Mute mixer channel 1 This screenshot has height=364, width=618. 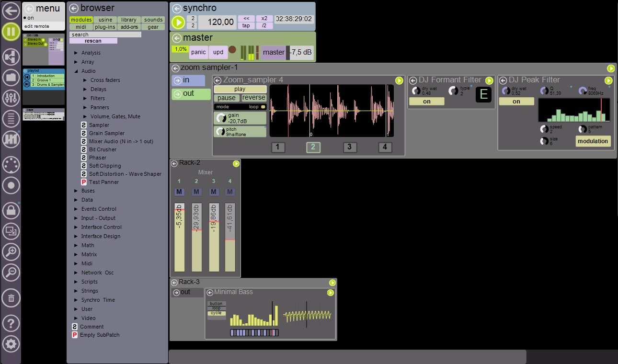(x=179, y=192)
